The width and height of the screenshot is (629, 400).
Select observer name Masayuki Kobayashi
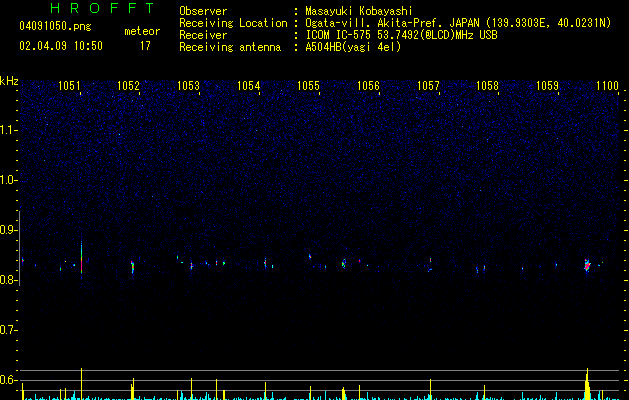(359, 11)
